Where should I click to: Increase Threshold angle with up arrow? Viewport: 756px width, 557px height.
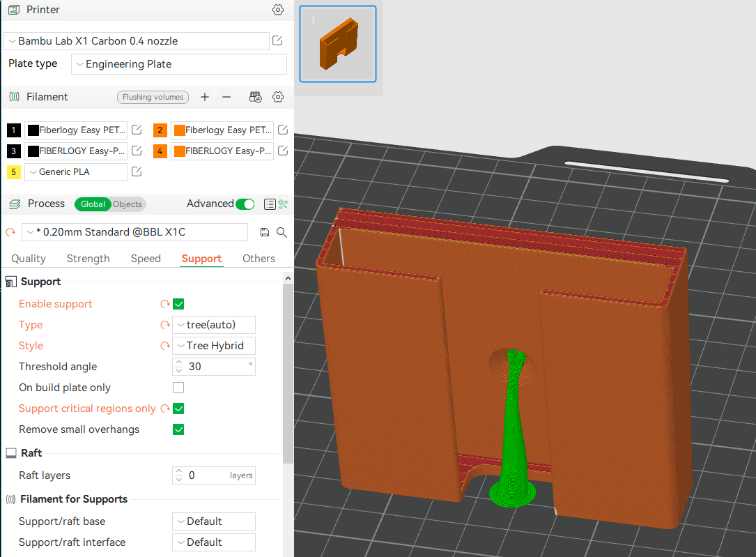pyautogui.click(x=179, y=363)
